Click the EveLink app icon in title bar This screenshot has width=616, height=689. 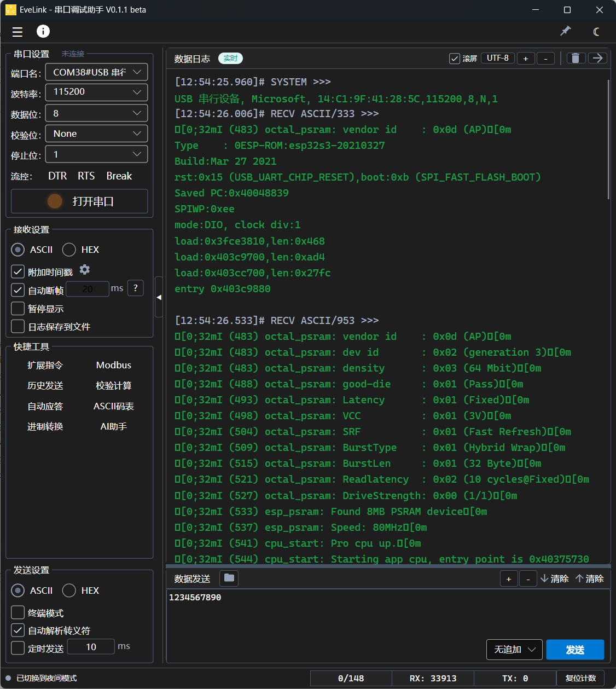[10, 10]
